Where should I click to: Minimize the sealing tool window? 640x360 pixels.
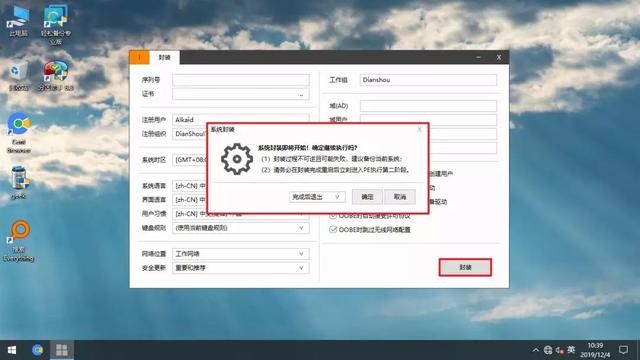478,58
